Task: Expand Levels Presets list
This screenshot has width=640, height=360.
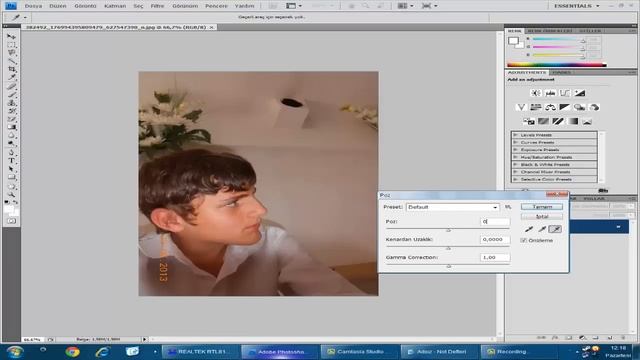Action: (516, 135)
